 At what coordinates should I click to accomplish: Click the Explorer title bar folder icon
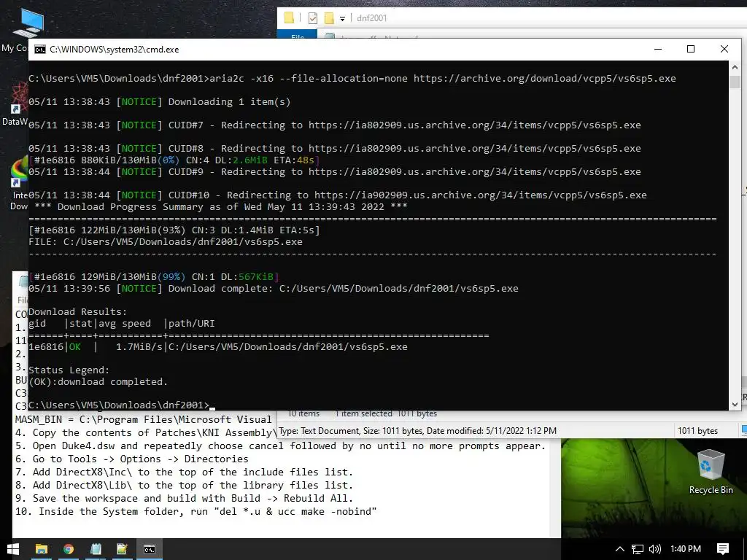pyautogui.click(x=289, y=18)
